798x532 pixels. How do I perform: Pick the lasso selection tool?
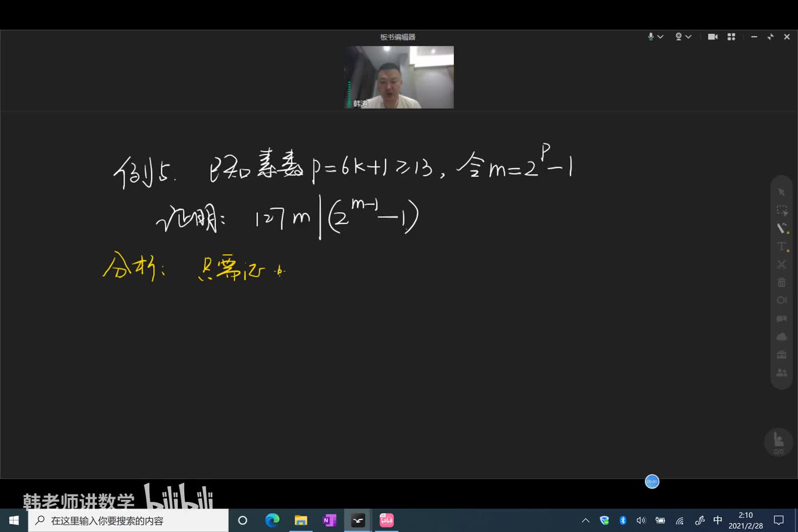click(x=782, y=210)
